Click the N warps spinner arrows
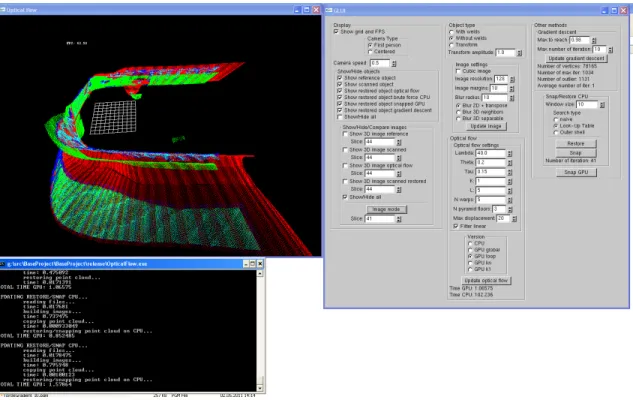Viewport: 633px width, 400px height. (510, 200)
